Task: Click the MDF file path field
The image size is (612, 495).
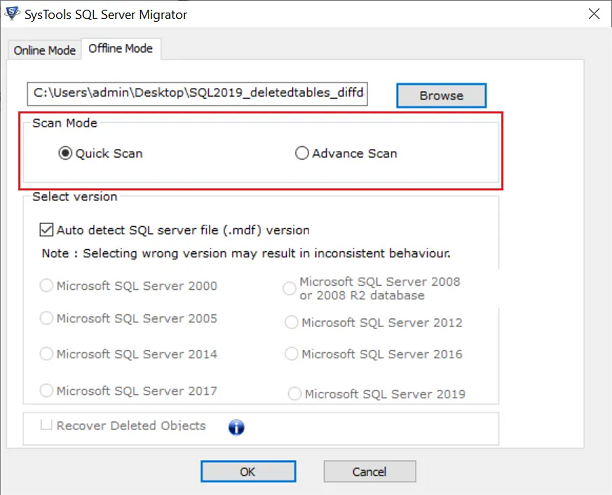Action: point(197,94)
